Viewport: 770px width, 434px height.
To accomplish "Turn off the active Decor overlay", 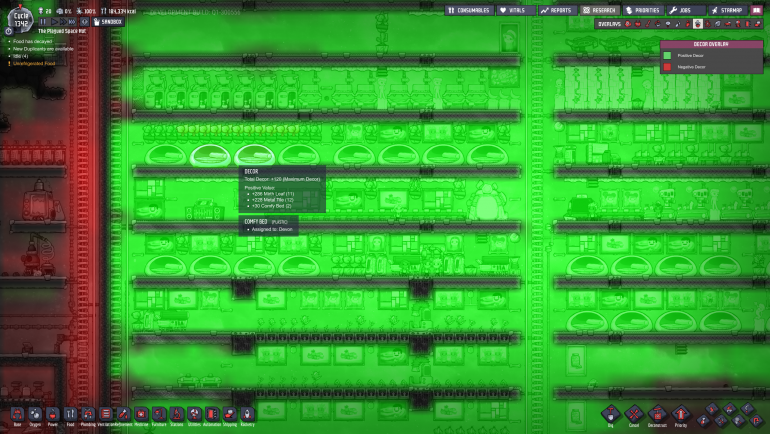I will 698,24.
